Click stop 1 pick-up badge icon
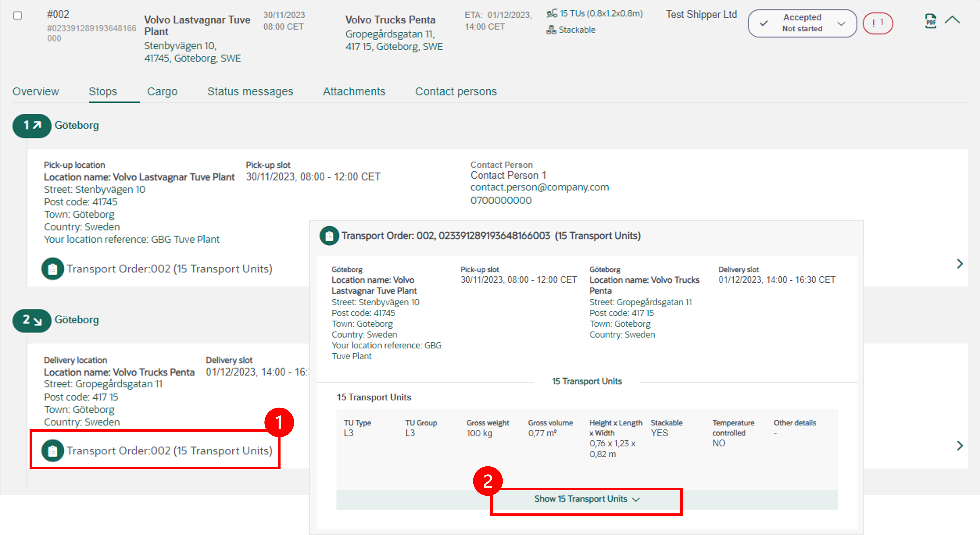 (32, 125)
